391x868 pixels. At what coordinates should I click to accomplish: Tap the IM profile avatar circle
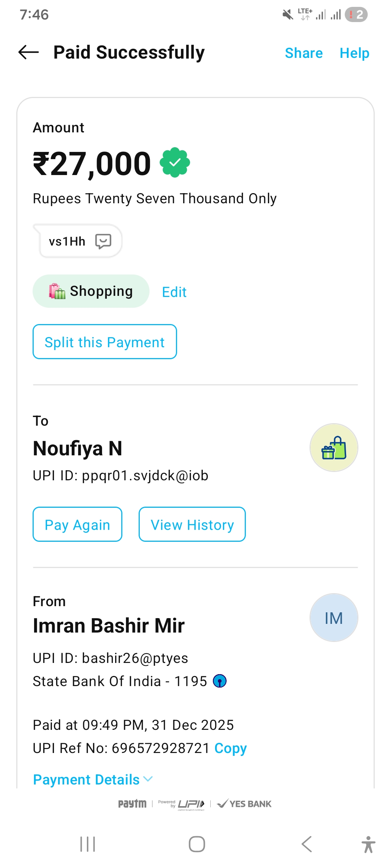tap(334, 618)
